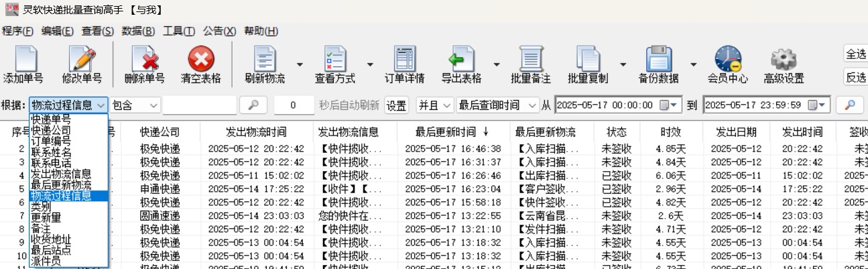The width and height of the screenshot is (868, 269).
Task: Click the 批量备注 scroll icon
Action: (x=531, y=58)
